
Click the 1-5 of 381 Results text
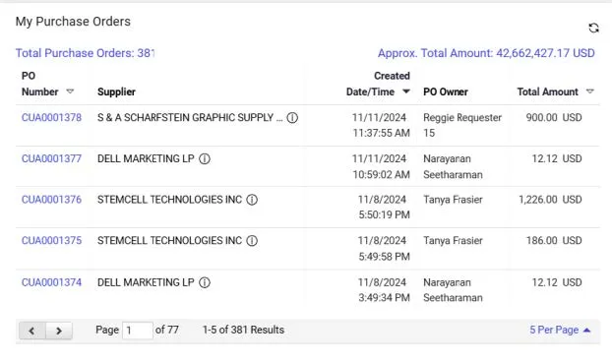(x=243, y=330)
